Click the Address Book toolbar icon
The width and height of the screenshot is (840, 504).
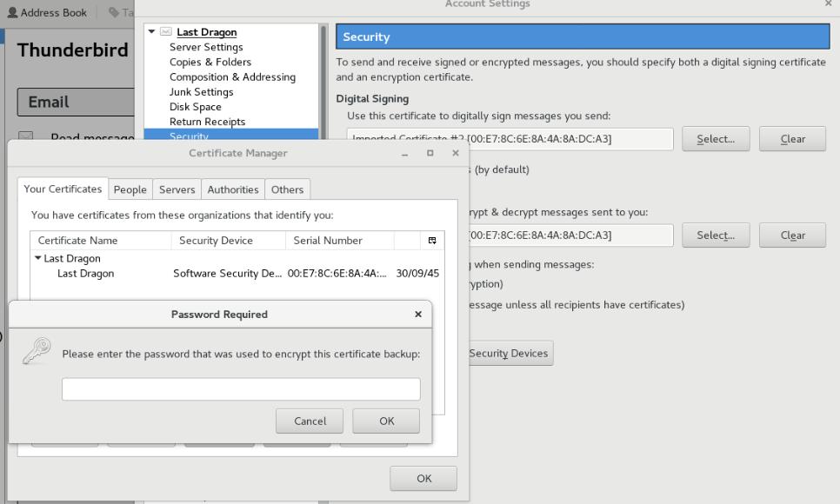[x=12, y=13]
